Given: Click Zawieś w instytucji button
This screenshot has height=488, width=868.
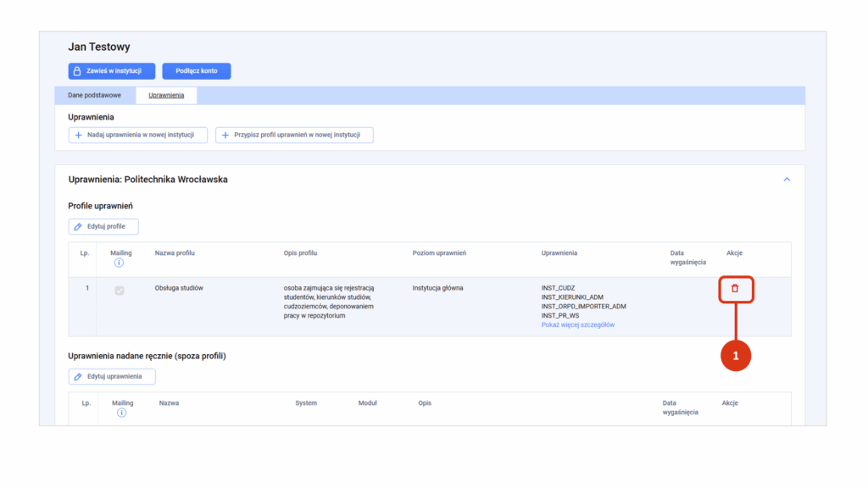Looking at the screenshot, I should [112, 71].
